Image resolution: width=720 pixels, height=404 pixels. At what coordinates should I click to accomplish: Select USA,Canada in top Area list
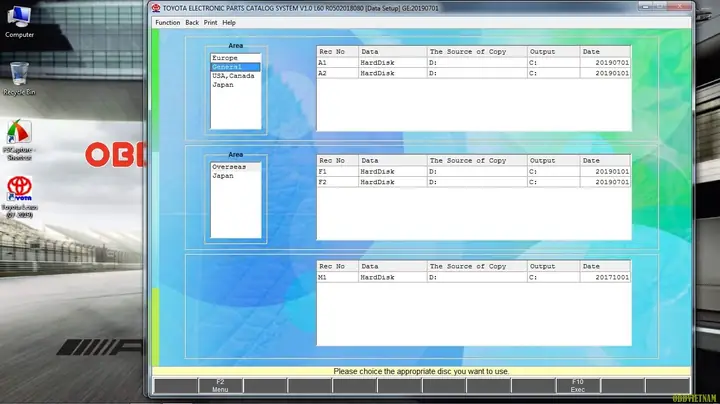236,76
